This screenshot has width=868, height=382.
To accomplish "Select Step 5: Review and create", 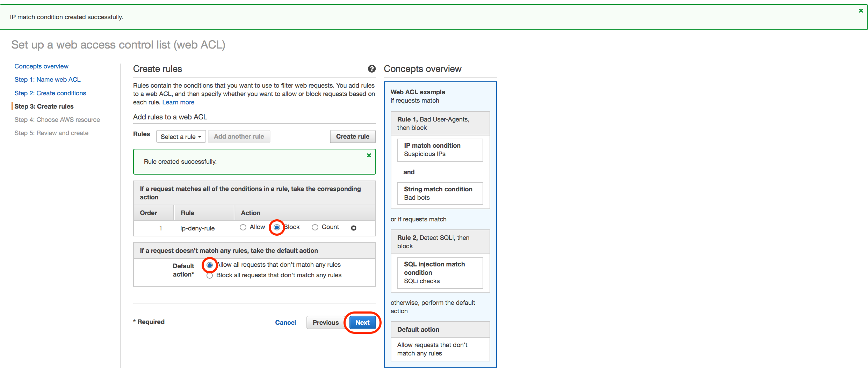I will point(51,133).
